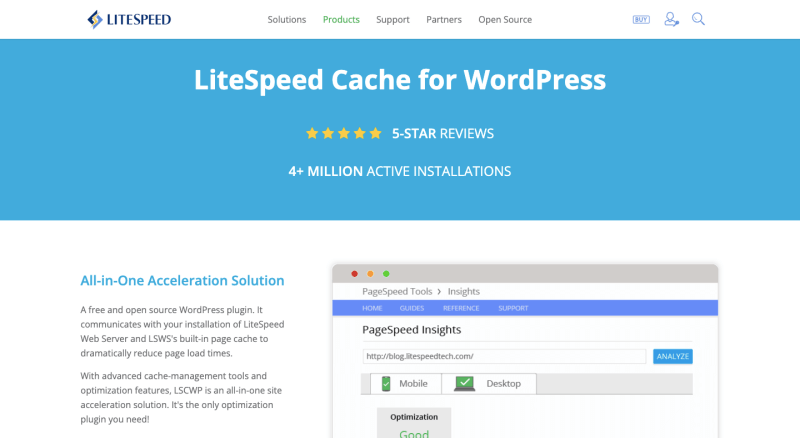Viewport: 800px width, 438px height.
Task: Click the PageSpeed Tools breadcrumb
Action: (397, 291)
